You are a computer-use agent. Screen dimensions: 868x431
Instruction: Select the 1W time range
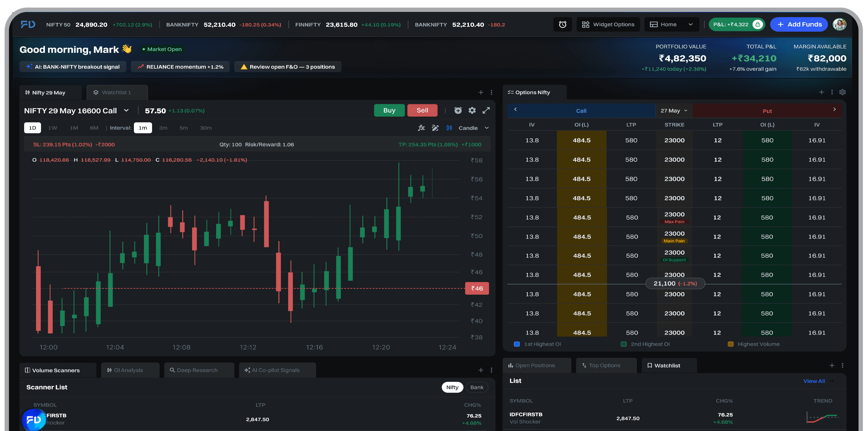53,128
